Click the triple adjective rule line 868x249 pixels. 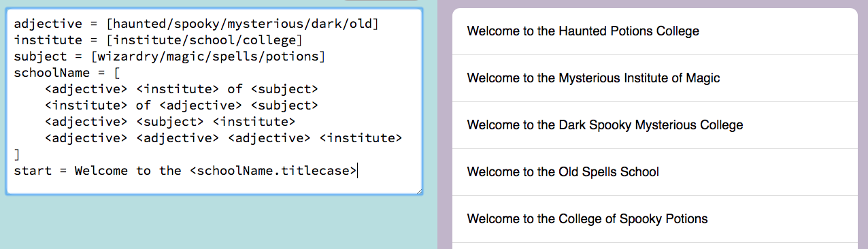point(223,138)
